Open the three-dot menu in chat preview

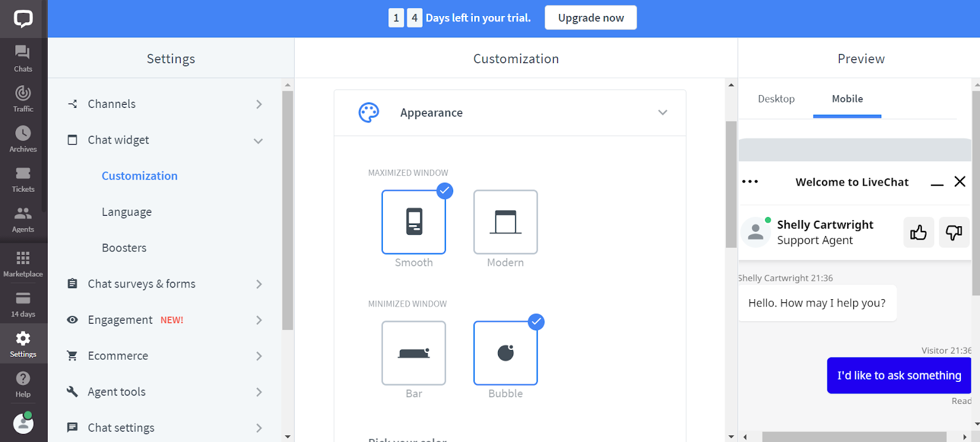(x=750, y=181)
